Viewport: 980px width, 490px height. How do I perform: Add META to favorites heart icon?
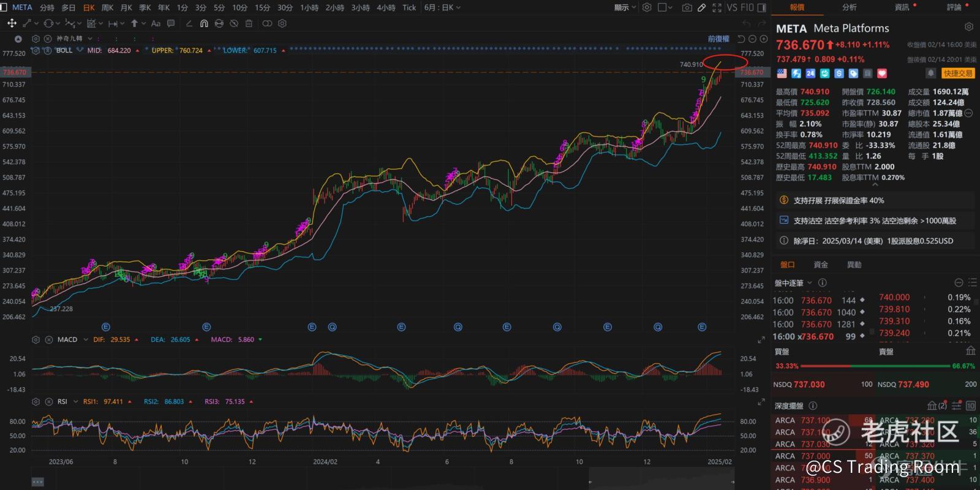pos(882,73)
